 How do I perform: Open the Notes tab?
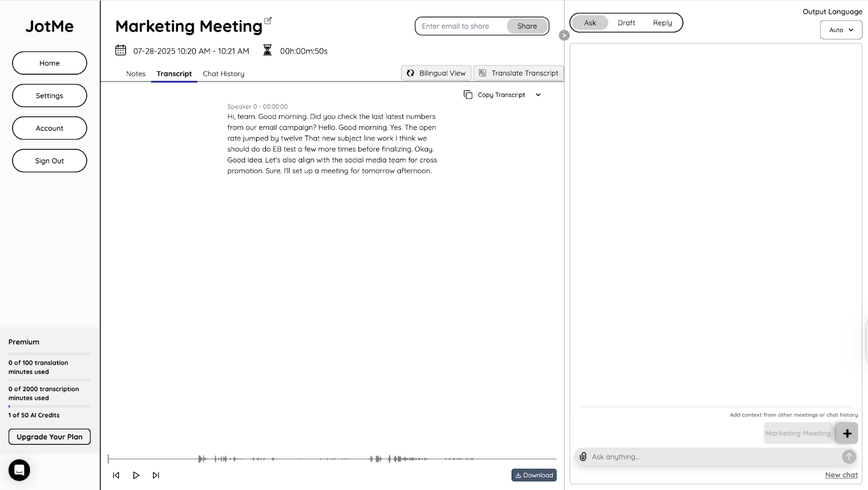click(136, 74)
